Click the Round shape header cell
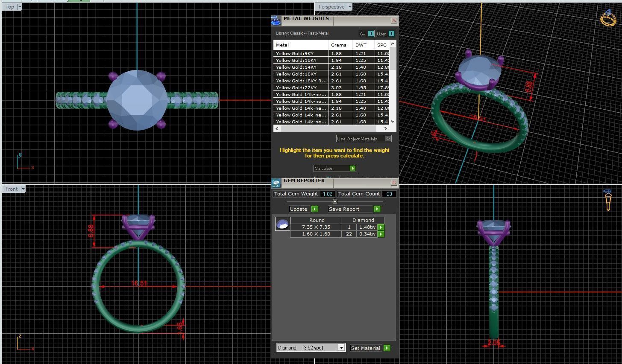 point(317,220)
